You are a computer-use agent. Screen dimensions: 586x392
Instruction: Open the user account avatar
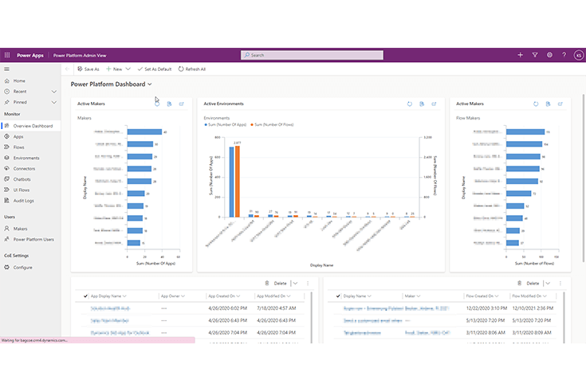coord(579,55)
